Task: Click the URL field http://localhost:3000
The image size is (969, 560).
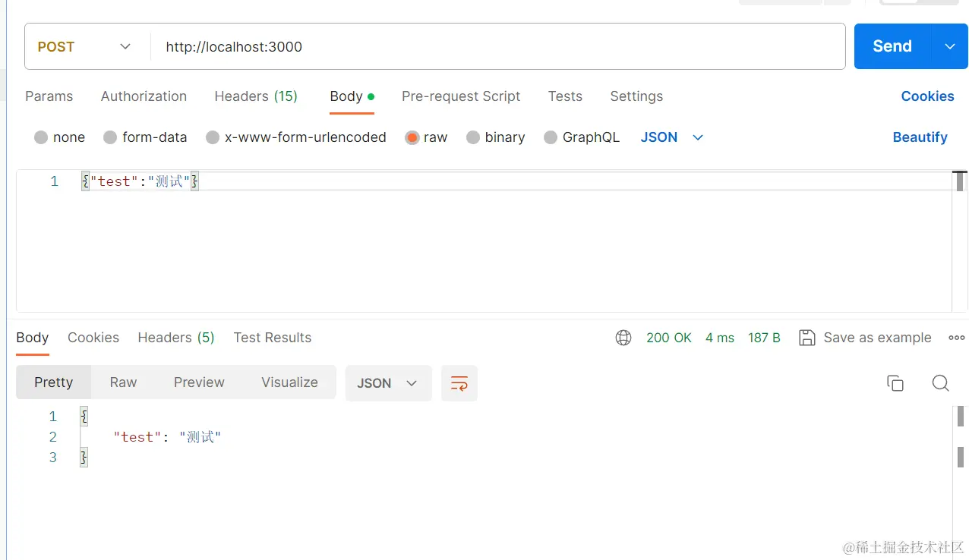Action: click(497, 46)
